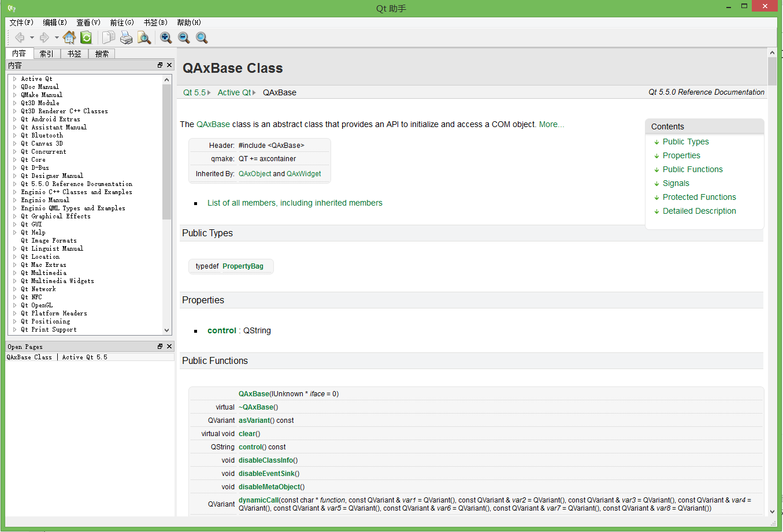
Task: Float the 内容 panel with undock icon
Action: click(160, 65)
